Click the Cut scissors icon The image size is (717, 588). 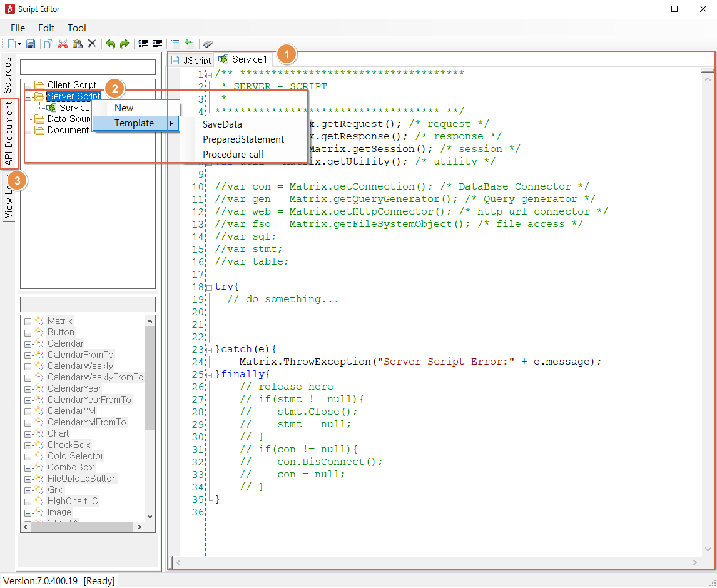pos(63,44)
